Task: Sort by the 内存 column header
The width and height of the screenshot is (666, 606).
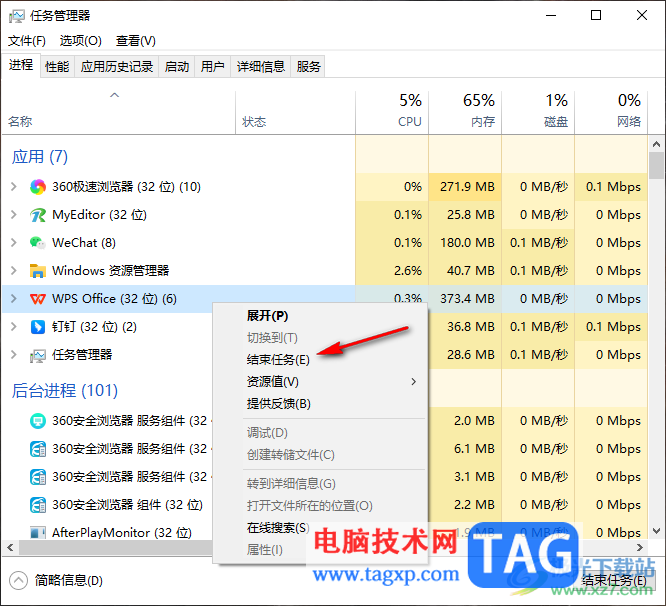Action: coord(465,113)
